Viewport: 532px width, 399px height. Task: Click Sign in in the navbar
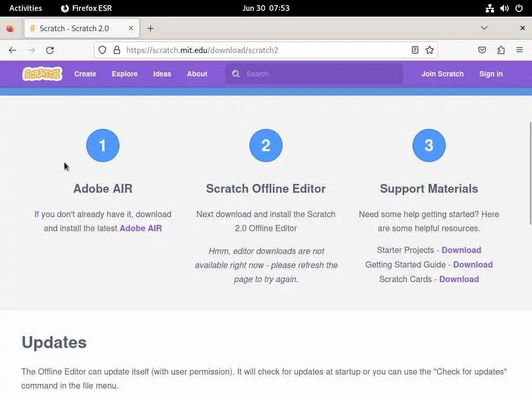[x=491, y=74]
